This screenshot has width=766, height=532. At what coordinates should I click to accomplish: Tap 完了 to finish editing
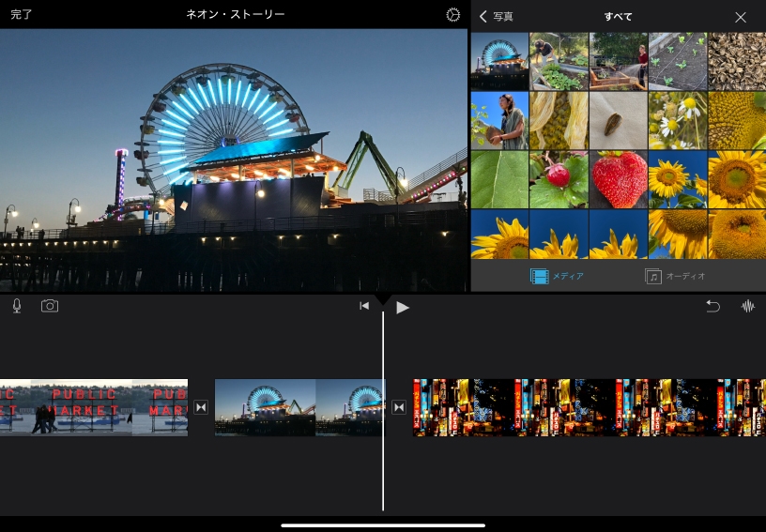pyautogui.click(x=22, y=15)
